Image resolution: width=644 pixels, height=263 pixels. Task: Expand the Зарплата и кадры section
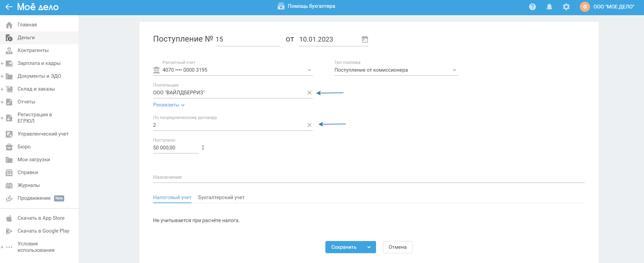pos(2,63)
